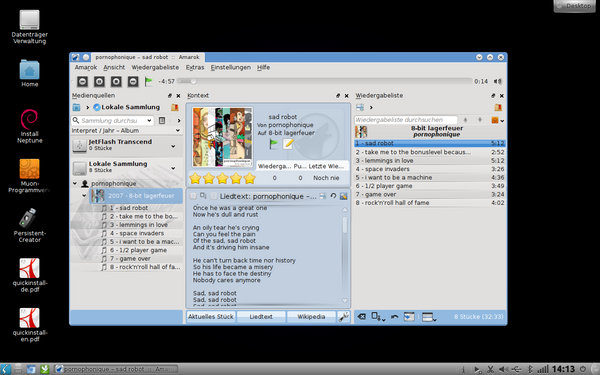Close the Medienquellen panel

tap(178, 96)
